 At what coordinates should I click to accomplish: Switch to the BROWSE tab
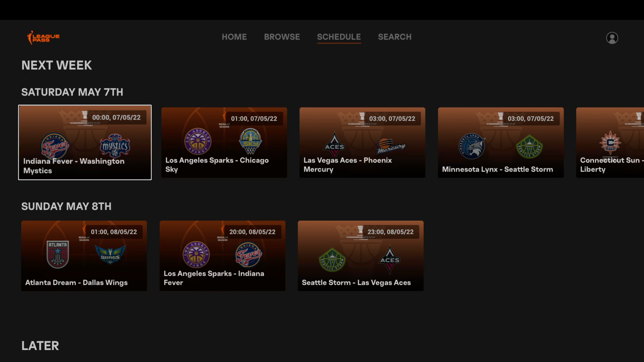(x=282, y=37)
